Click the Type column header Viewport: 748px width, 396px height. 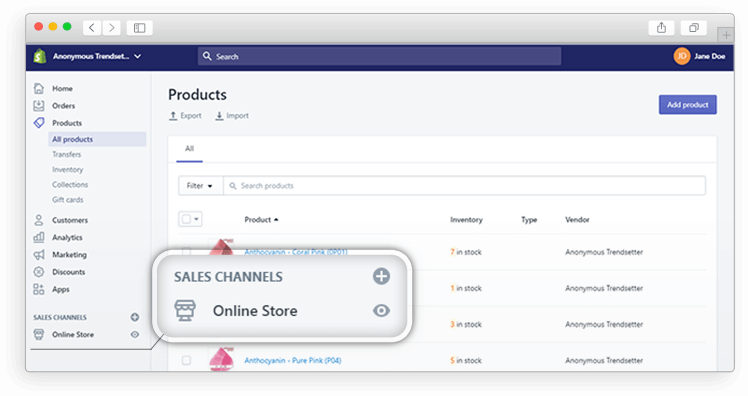(529, 219)
